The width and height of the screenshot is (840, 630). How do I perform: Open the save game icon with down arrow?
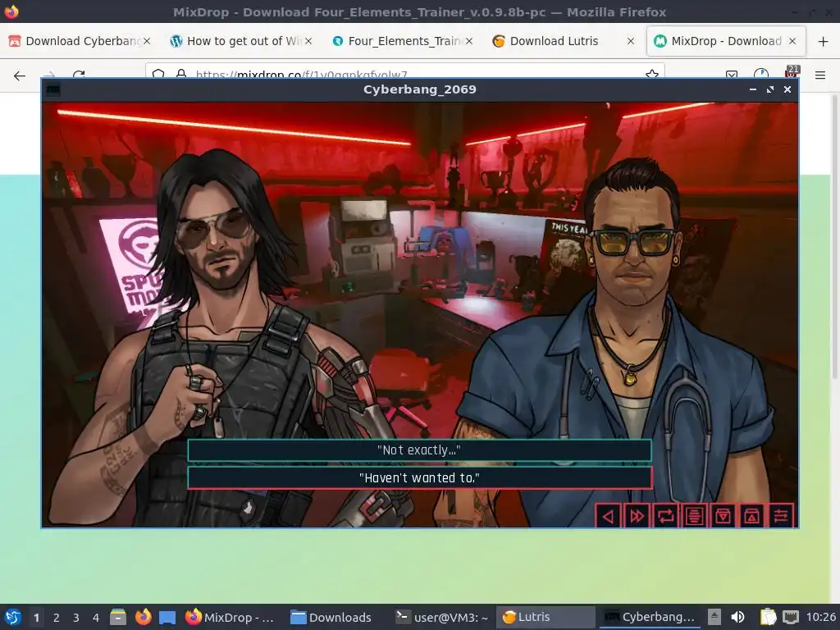724,516
